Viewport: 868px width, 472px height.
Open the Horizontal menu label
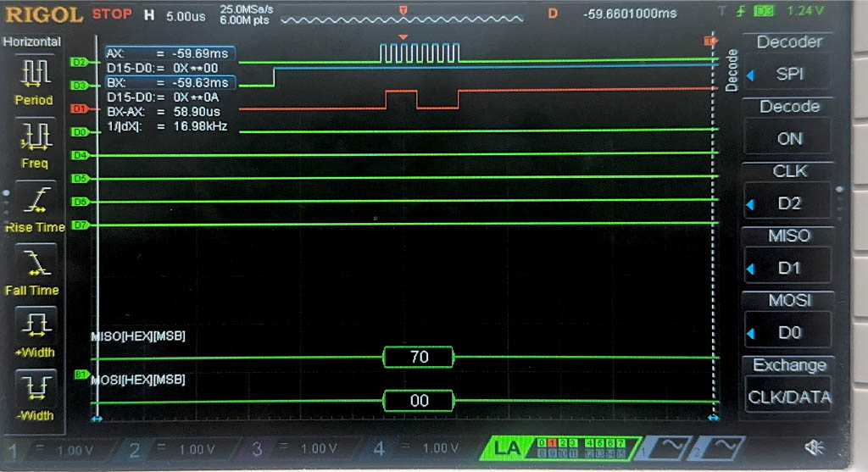click(33, 42)
